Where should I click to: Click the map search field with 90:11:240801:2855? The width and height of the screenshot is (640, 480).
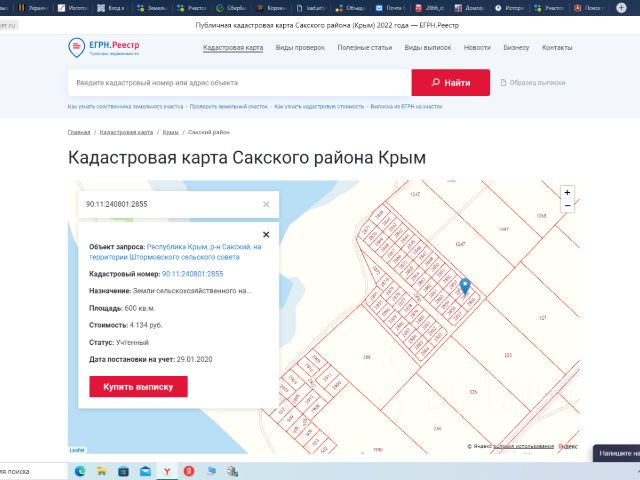click(x=171, y=204)
